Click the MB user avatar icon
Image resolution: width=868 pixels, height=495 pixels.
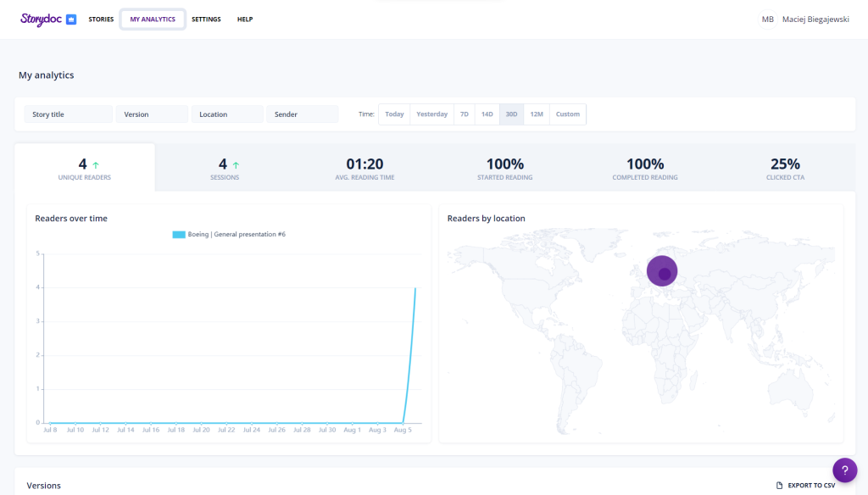click(767, 19)
